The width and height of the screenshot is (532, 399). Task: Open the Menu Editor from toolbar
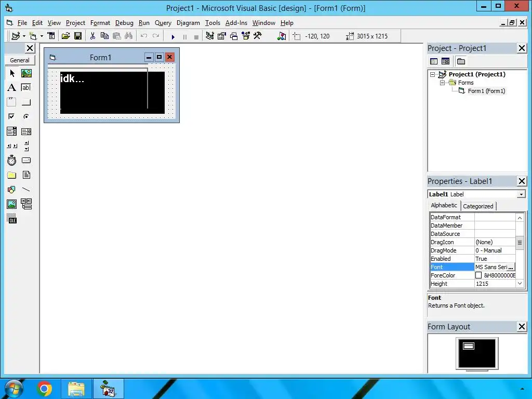tap(51, 36)
